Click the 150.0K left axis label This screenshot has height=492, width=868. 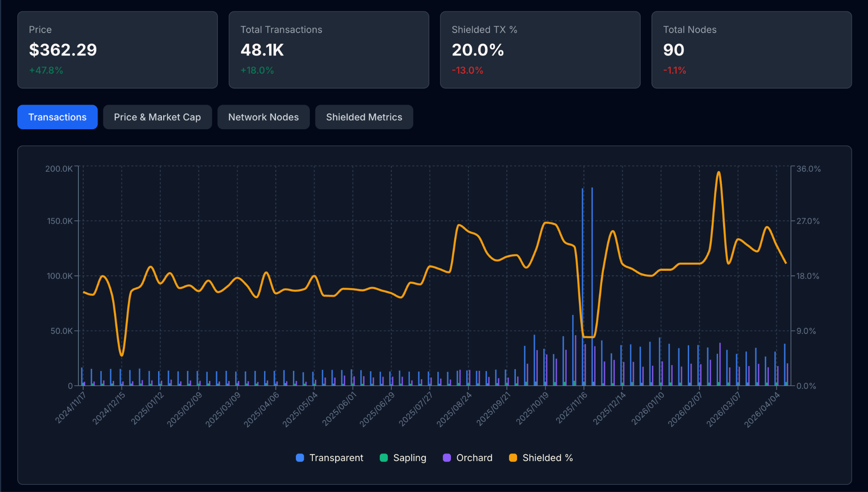60,221
